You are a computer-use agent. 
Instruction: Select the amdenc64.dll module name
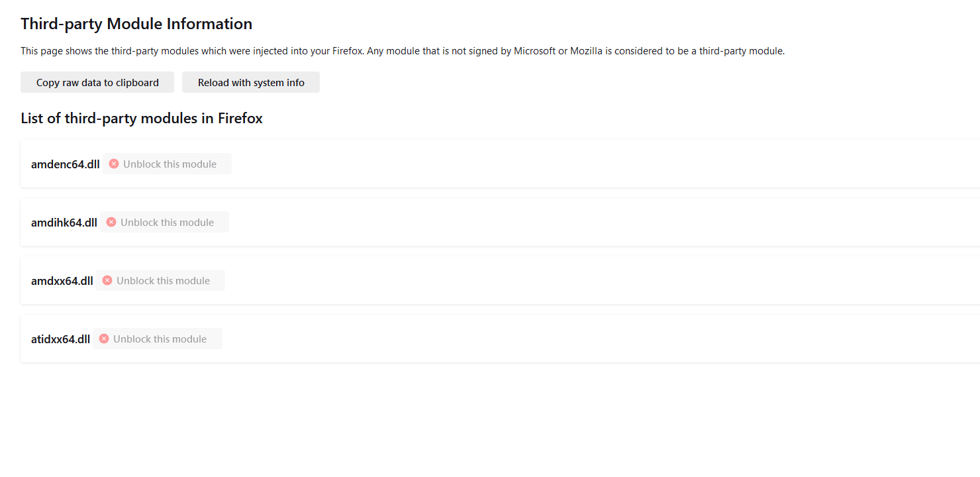click(65, 164)
